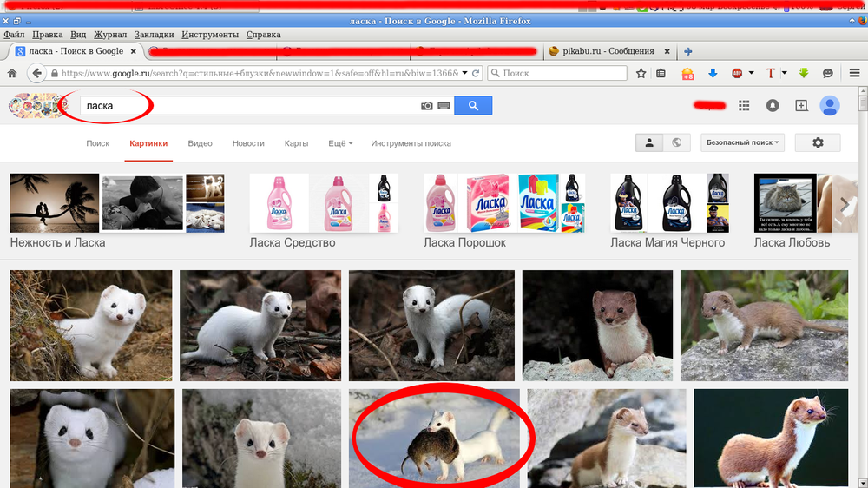Expand the 'Безопасный поиск' dropdown
The width and height of the screenshot is (868, 488).
[742, 142]
